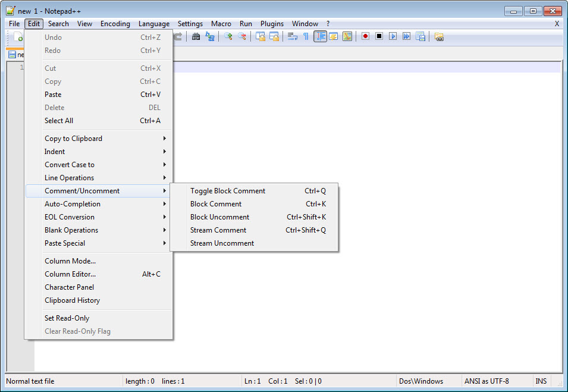568x392 pixels.
Task: Open the ? help menu
Action: [328, 24]
